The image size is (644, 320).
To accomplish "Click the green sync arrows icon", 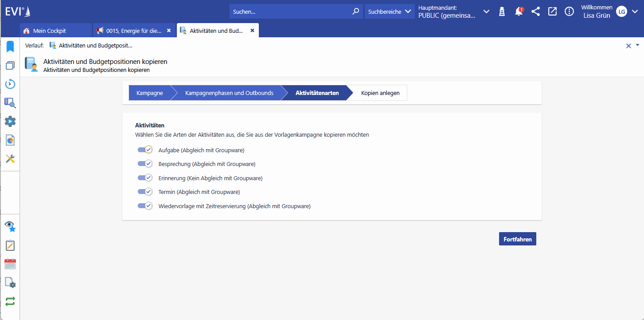I will pyautogui.click(x=10, y=301).
